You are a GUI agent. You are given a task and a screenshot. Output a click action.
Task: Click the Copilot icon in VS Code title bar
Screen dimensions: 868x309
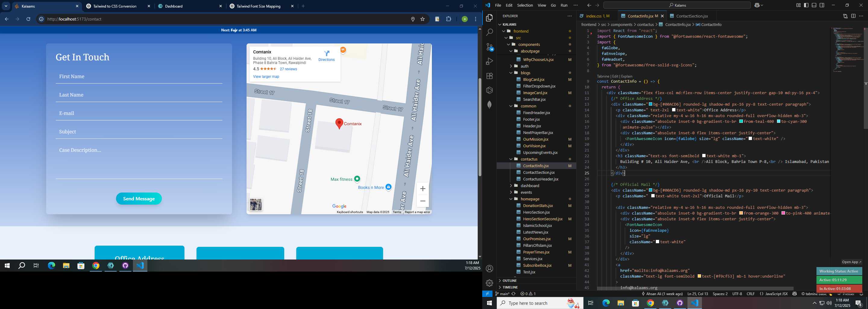click(x=757, y=5)
